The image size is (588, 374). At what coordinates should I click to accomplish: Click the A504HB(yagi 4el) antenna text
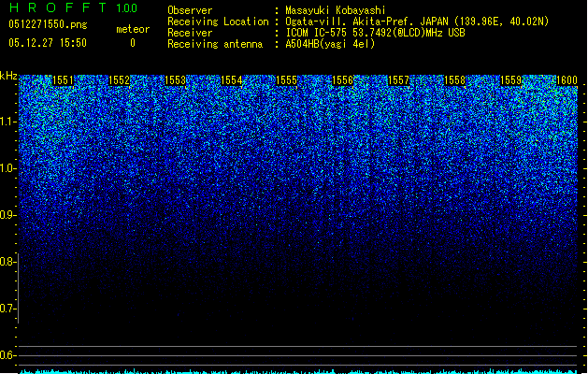(330, 44)
